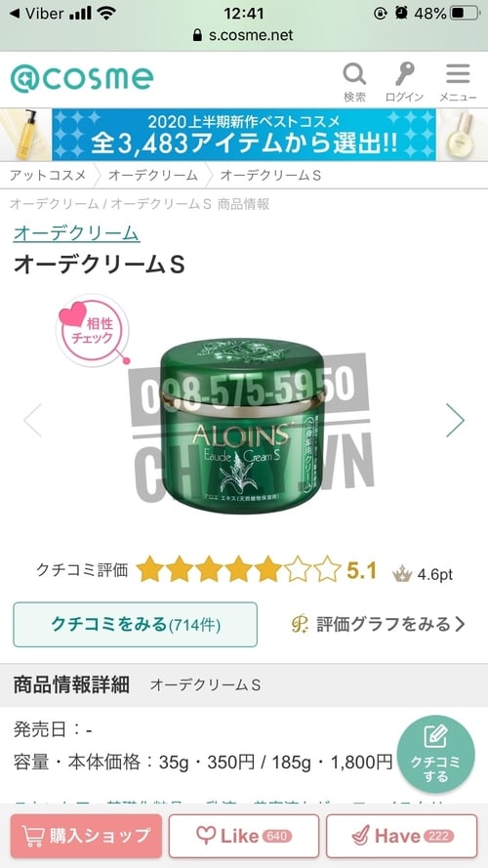488x868 pixels.
Task: Tap the gold star rating row
Action: point(238,569)
